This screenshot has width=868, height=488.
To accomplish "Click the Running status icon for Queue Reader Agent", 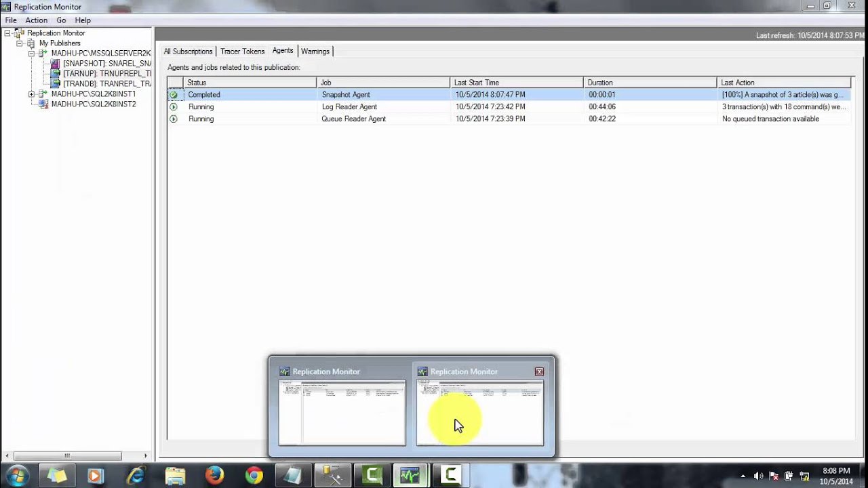I will 174,119.
